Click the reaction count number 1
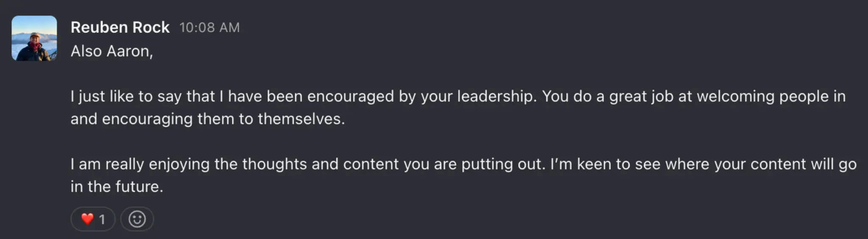The width and height of the screenshot is (868, 239). 102,219
